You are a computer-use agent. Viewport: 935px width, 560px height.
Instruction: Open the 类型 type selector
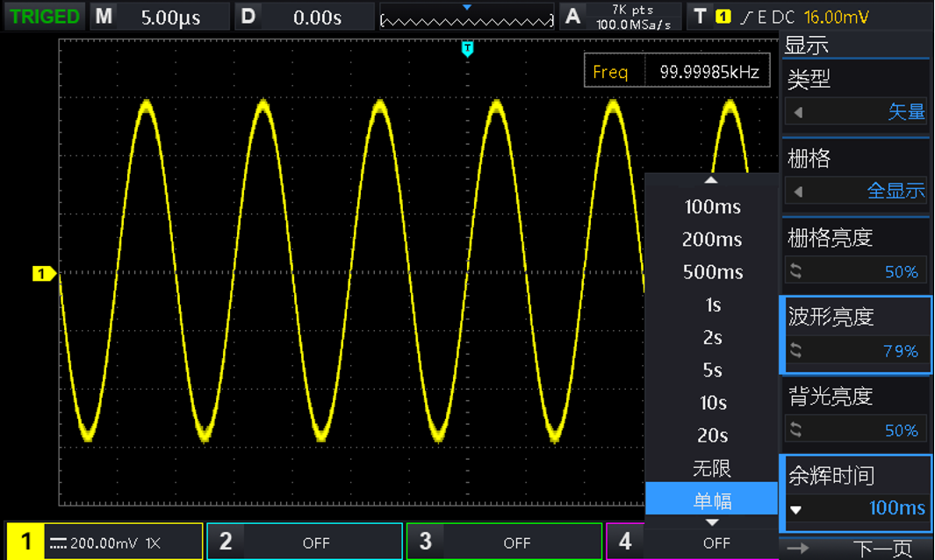point(856,111)
